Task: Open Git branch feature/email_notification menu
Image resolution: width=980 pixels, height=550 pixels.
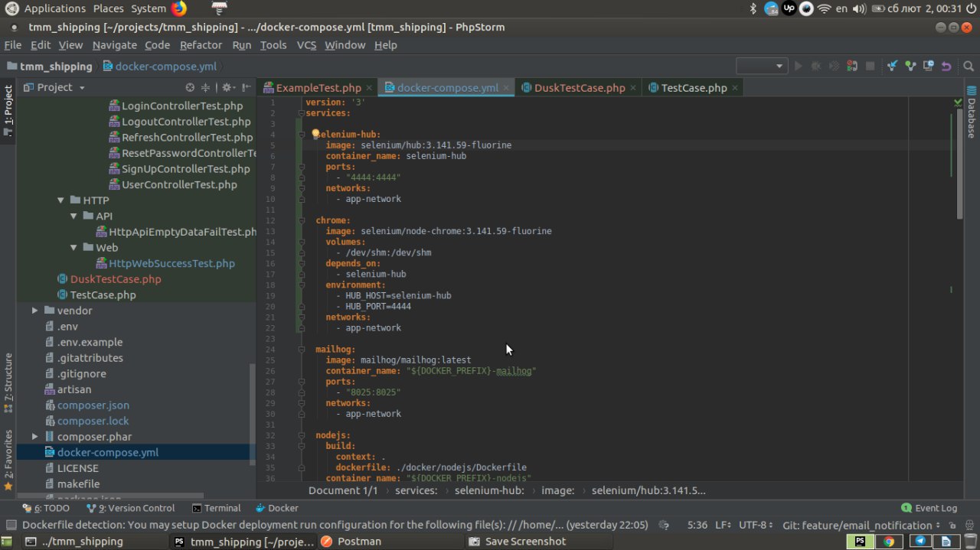Action: (861, 526)
